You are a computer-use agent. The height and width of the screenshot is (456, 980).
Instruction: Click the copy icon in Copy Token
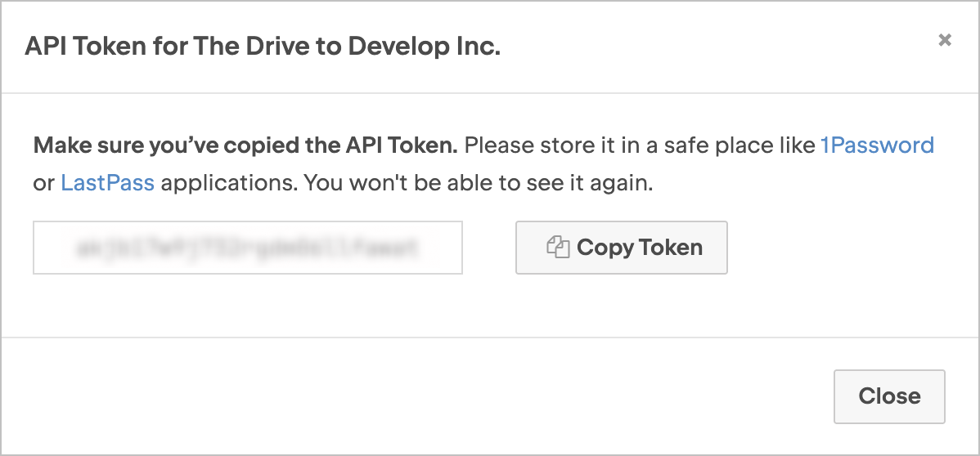click(557, 248)
